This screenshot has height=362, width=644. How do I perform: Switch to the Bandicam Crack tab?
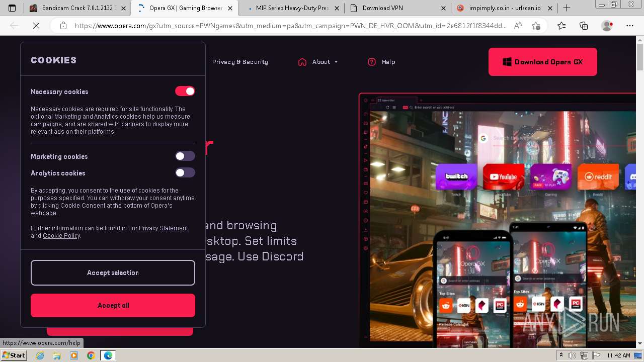point(78,8)
